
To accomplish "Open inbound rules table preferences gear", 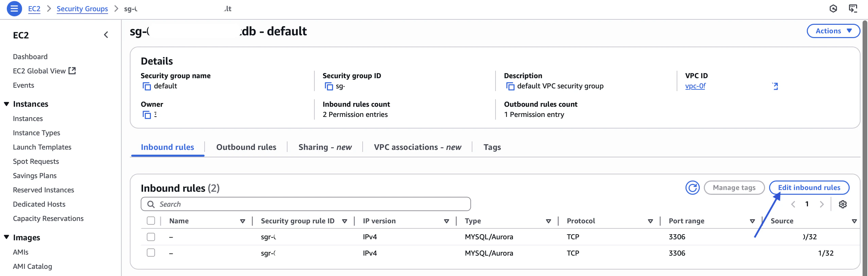I will pos(843,204).
